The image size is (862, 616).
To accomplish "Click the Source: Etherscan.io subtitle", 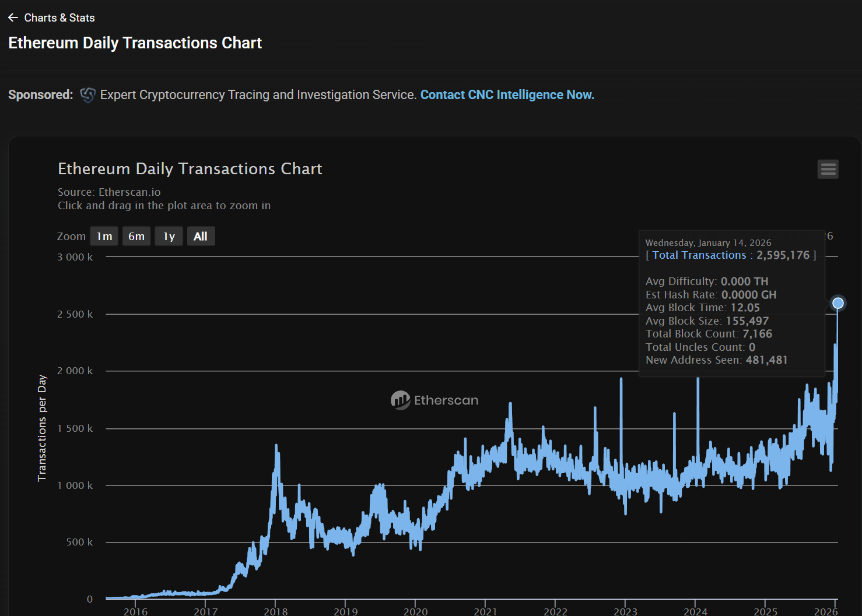I will (x=109, y=192).
